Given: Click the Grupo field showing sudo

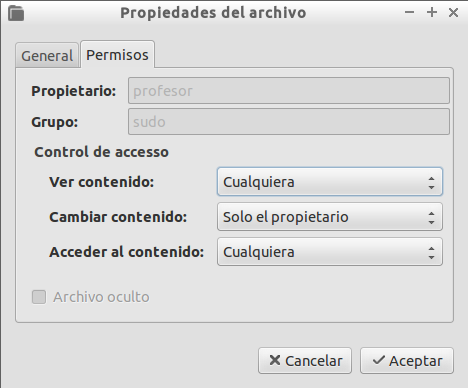Looking at the screenshot, I should (x=289, y=122).
